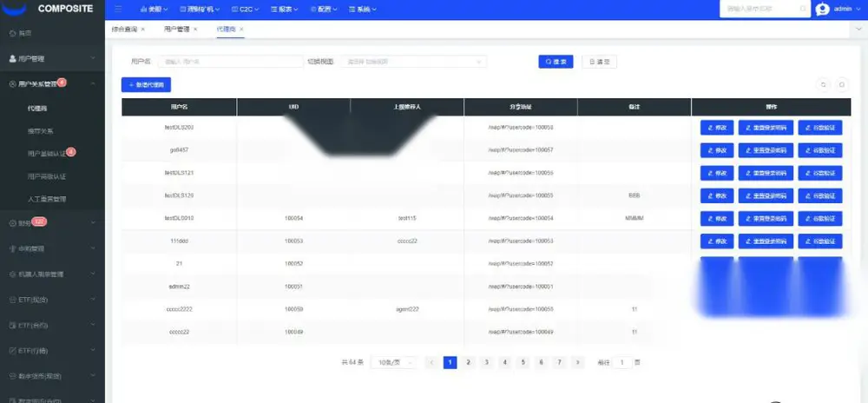Viewport: 868px width, 403px height.
Task: Select 用户高级认证 in the sidebar
Action: point(47,176)
